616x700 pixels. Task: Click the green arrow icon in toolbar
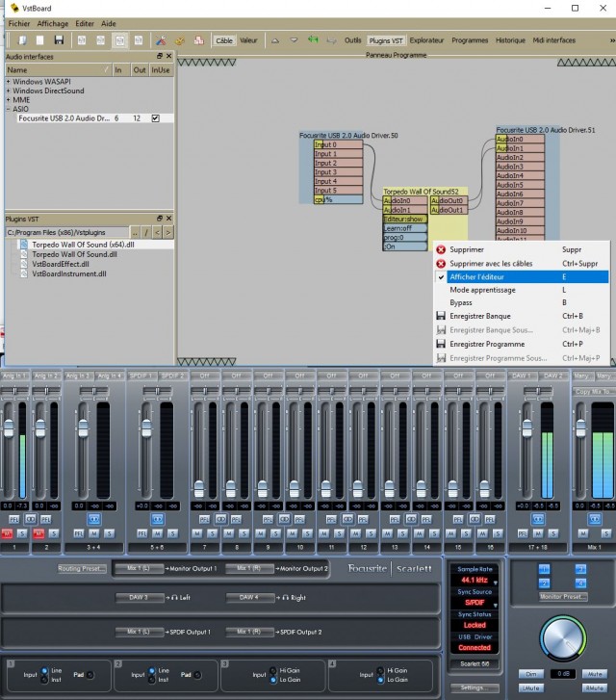coord(311,40)
